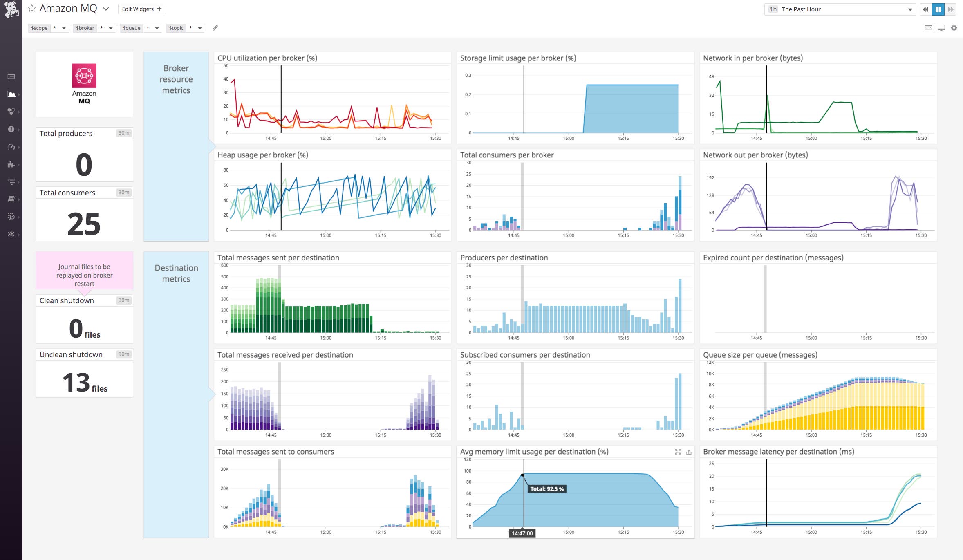Pause live dashboard updates
The image size is (963, 560).
click(938, 9)
